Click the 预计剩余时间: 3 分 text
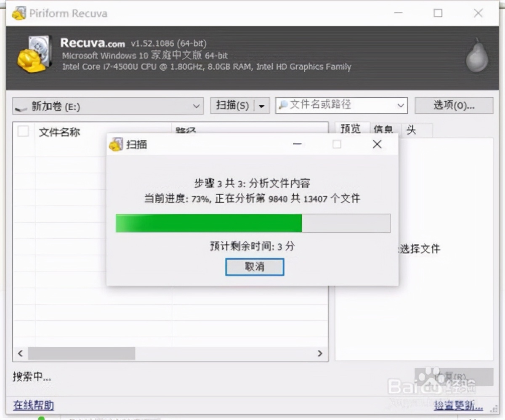 click(x=252, y=246)
